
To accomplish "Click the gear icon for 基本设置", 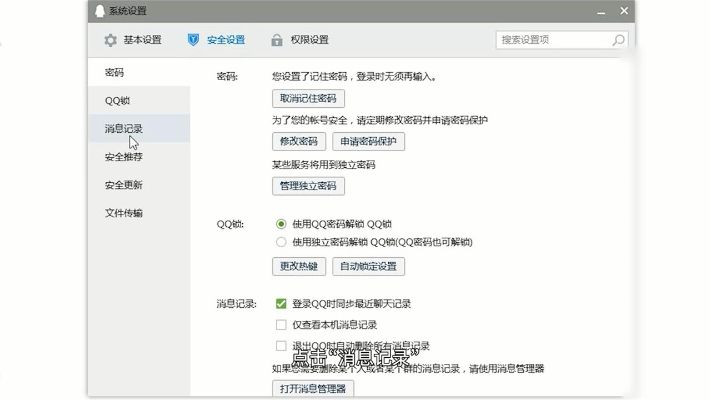I will (x=110, y=40).
